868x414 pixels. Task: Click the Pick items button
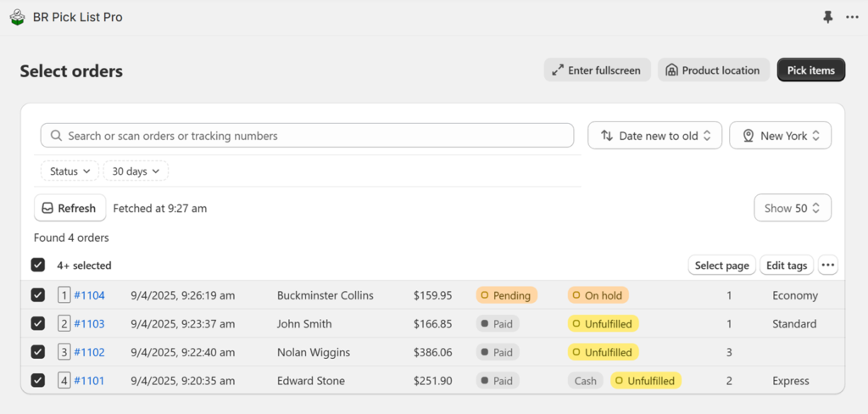click(x=811, y=70)
